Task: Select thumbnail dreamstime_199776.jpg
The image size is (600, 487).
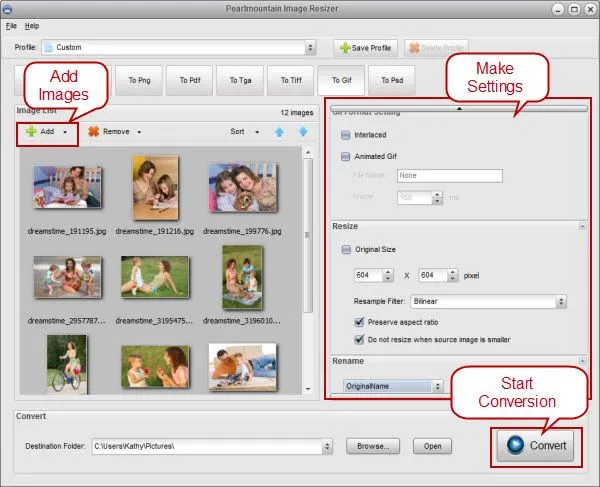Action: coord(243,188)
